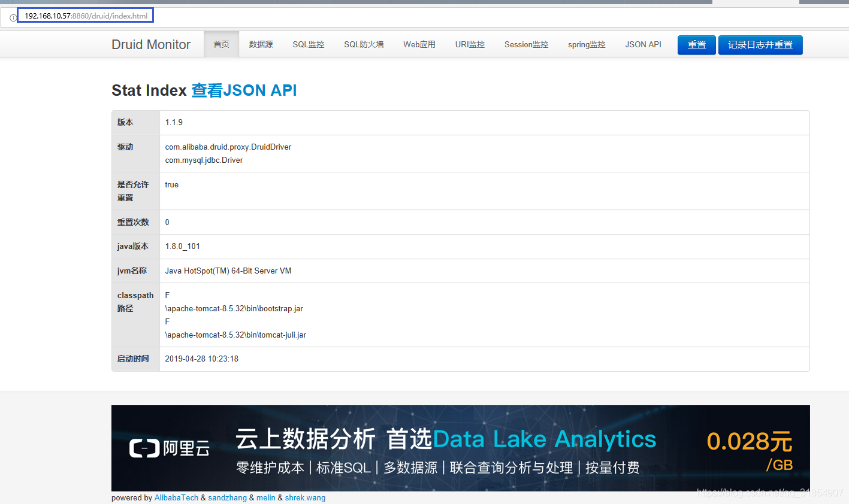Open the 数据源 navigation tab
The width and height of the screenshot is (849, 504).
261,44
